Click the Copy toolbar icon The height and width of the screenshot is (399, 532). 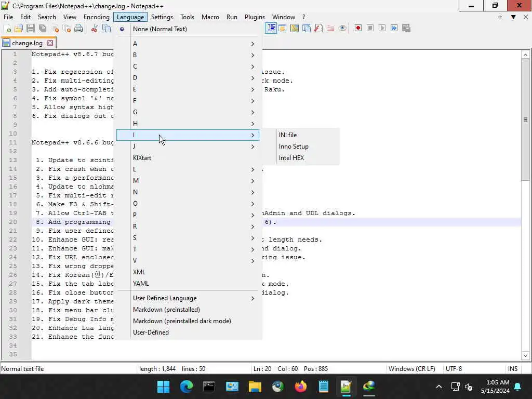click(x=107, y=29)
